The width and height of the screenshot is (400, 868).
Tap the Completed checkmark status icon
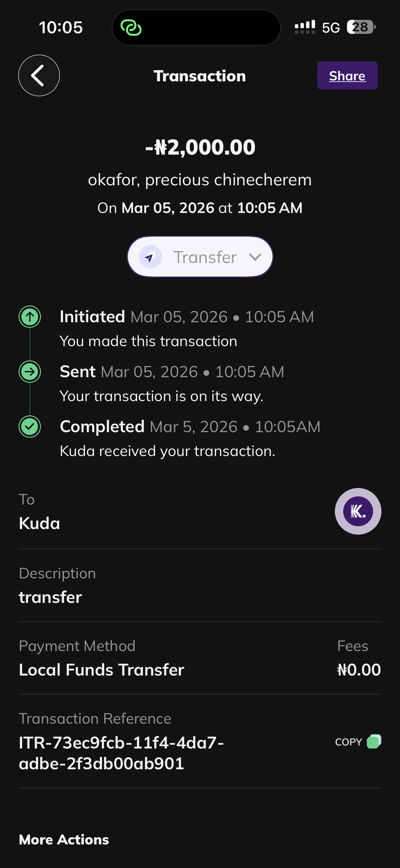pyautogui.click(x=30, y=427)
